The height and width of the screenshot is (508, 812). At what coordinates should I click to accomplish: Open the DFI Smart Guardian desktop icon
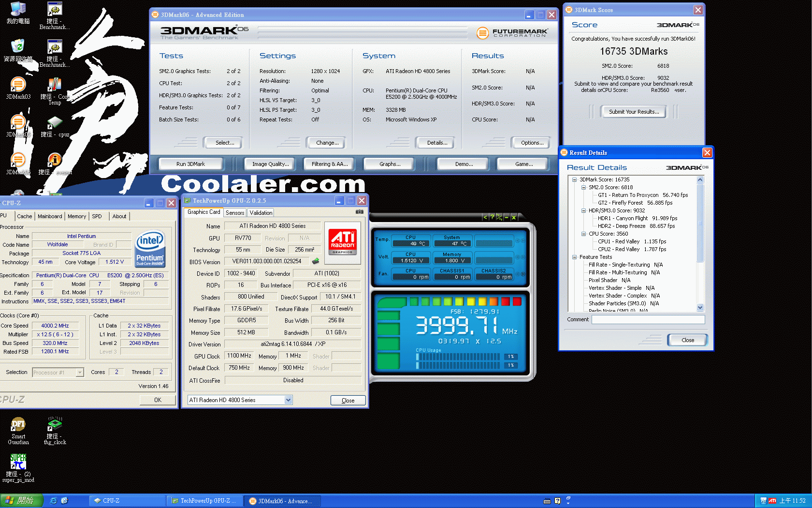tap(18, 431)
